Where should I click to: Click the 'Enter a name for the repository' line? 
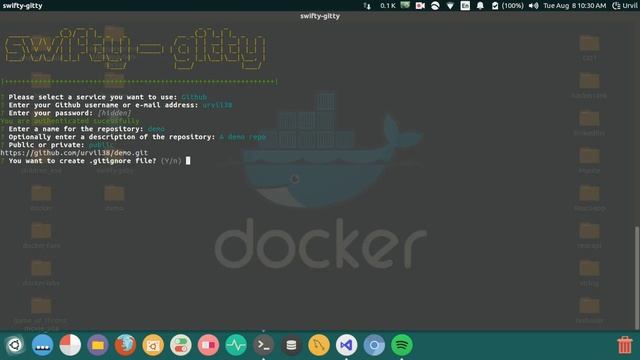[x=83, y=129]
